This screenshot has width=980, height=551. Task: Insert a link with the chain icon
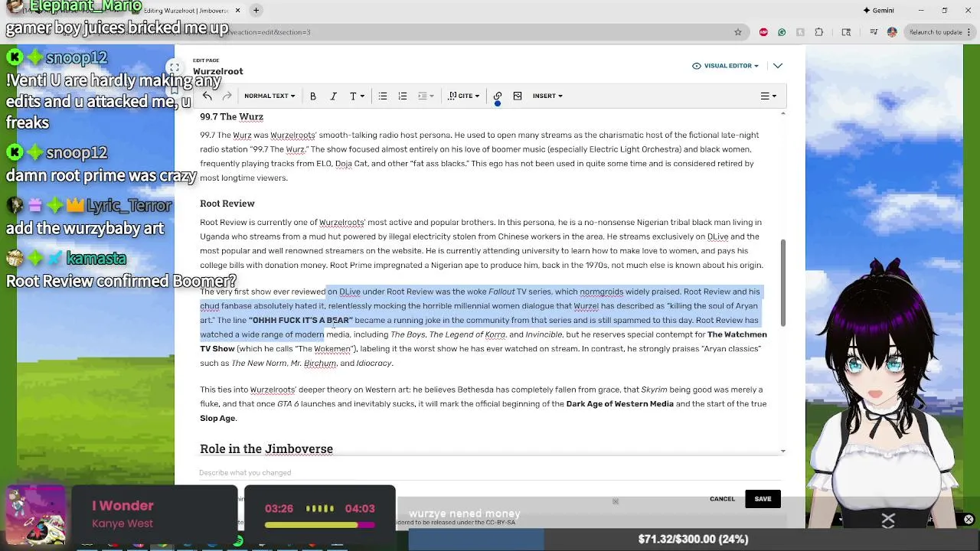pos(498,96)
